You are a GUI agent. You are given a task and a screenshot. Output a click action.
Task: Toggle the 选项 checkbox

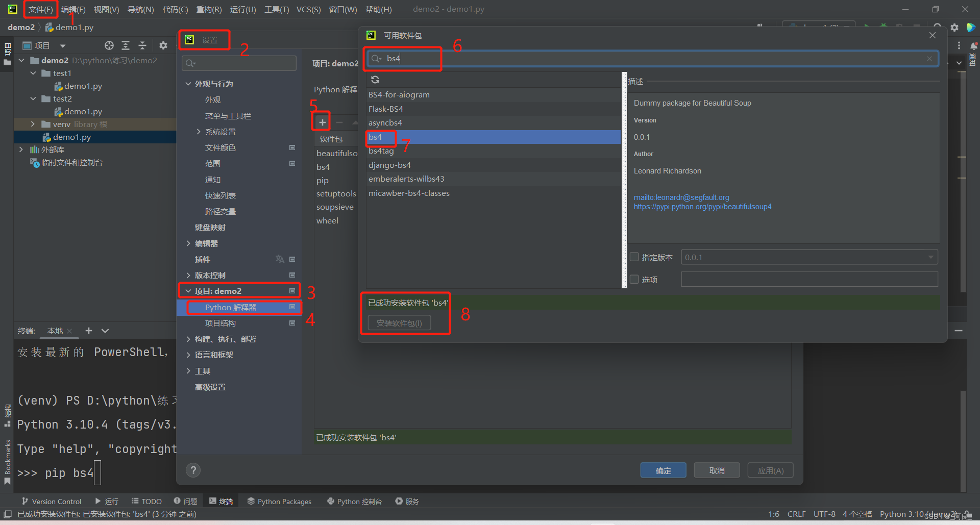pos(634,279)
